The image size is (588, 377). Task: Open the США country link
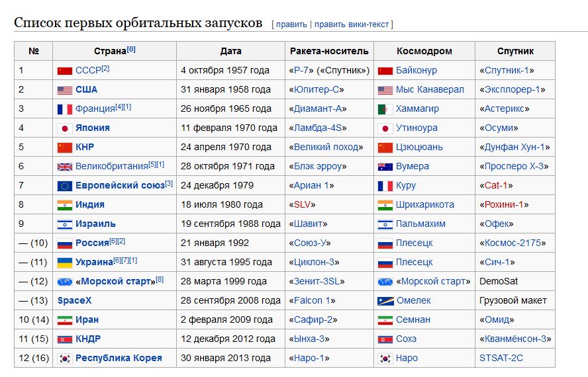click(86, 89)
